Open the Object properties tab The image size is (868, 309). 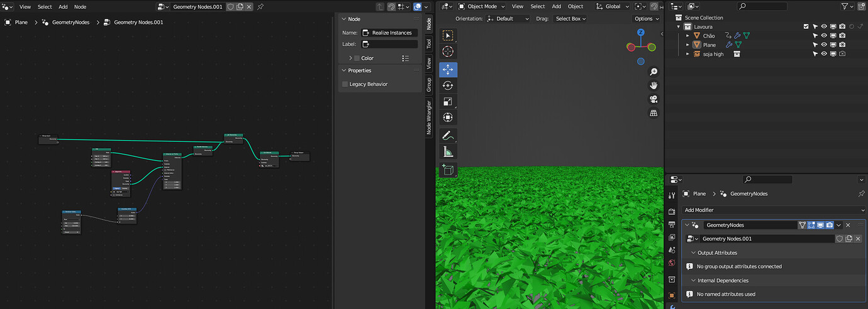click(672, 295)
